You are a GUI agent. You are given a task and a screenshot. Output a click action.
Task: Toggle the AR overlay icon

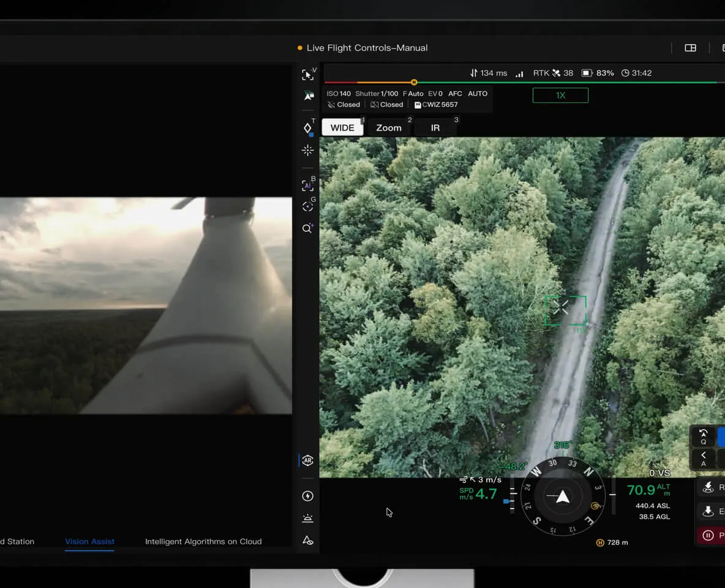coord(307,461)
